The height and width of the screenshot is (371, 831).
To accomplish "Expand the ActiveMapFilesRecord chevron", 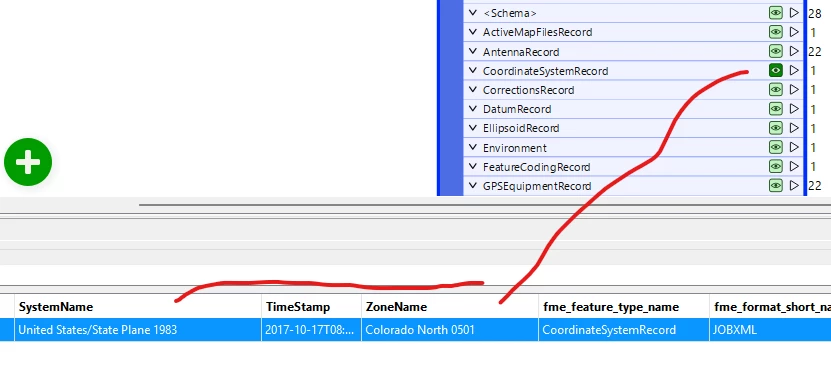I will (473, 32).
